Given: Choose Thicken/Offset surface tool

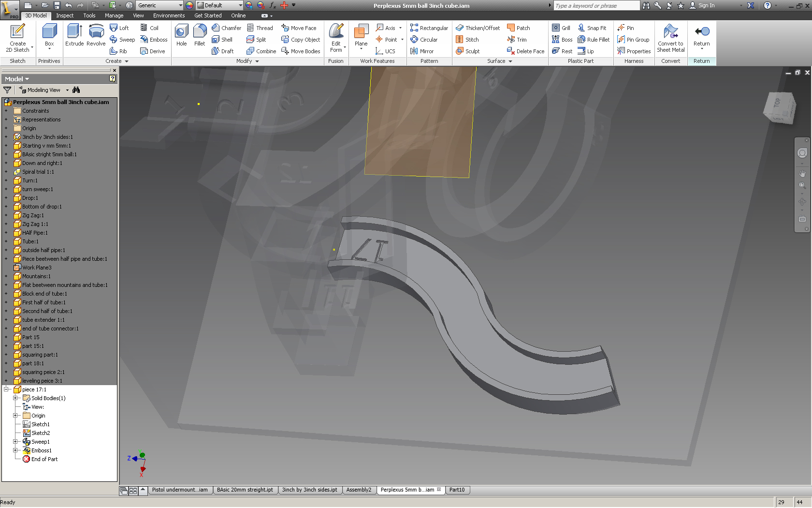Looking at the screenshot, I should click(478, 28).
